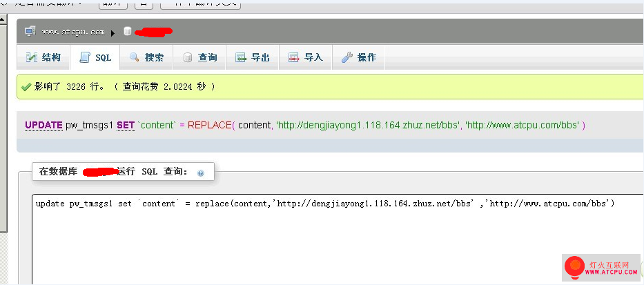Image resolution: width=644 pixels, height=285 pixels.
Task: Click the 'http://www.atcpu.com/bbs' string in the query
Action: pos(524,126)
